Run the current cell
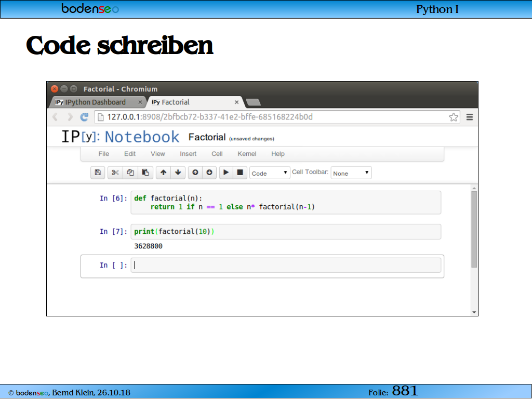The image size is (532, 399). [x=226, y=172]
